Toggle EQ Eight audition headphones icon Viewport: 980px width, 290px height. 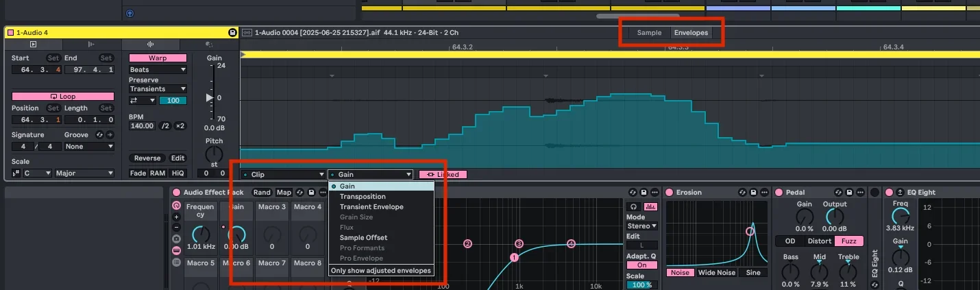634,206
